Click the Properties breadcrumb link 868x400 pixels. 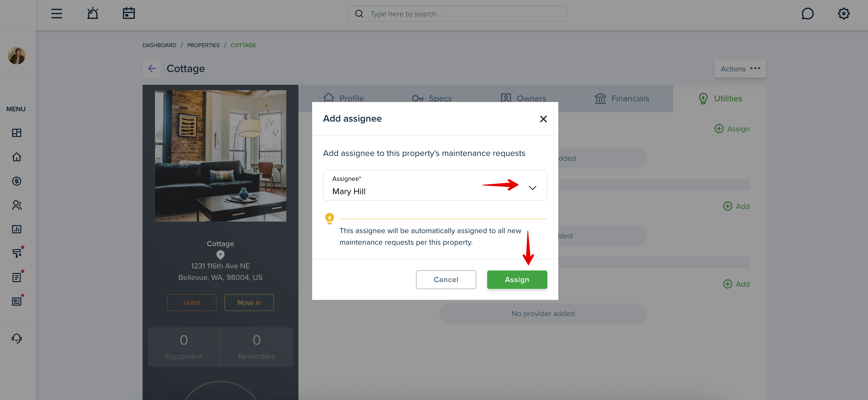(203, 45)
